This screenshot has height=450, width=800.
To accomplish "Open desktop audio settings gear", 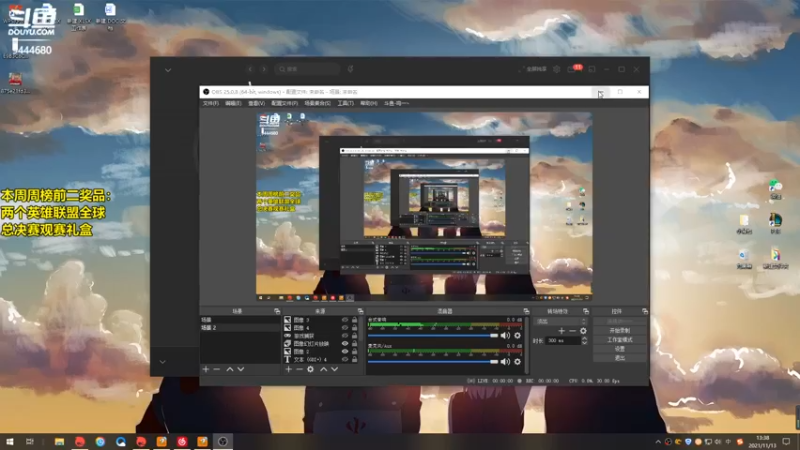I will [517, 335].
